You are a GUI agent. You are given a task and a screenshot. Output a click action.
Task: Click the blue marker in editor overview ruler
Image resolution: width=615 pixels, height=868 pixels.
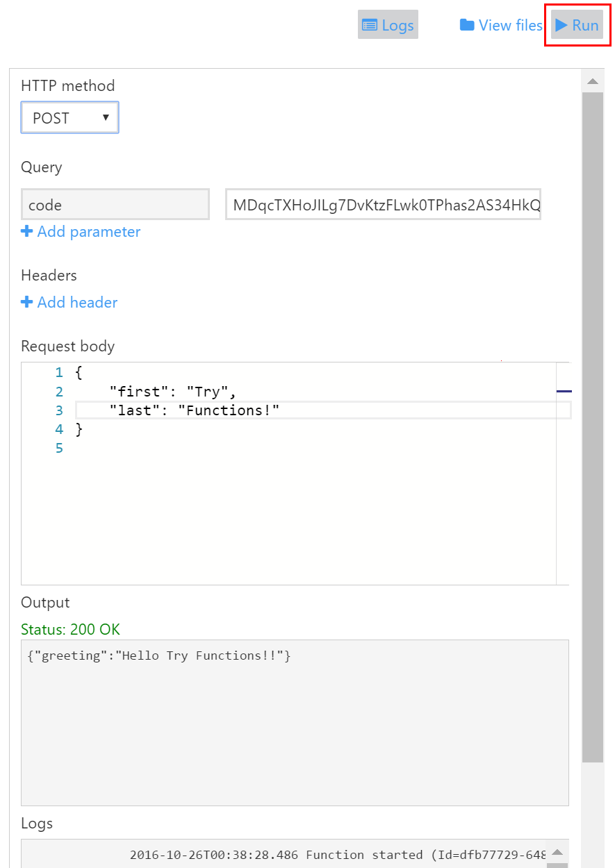(x=564, y=392)
